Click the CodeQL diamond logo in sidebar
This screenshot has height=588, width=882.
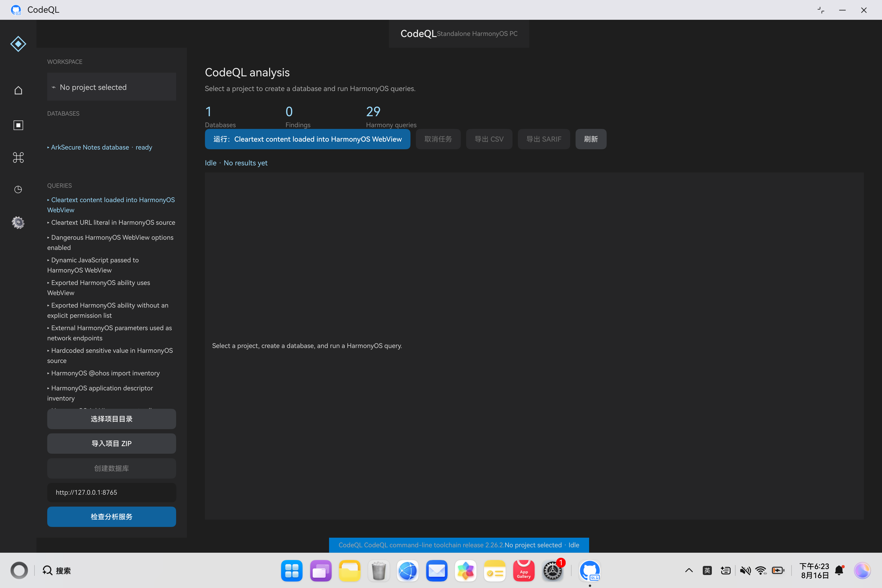pos(18,44)
